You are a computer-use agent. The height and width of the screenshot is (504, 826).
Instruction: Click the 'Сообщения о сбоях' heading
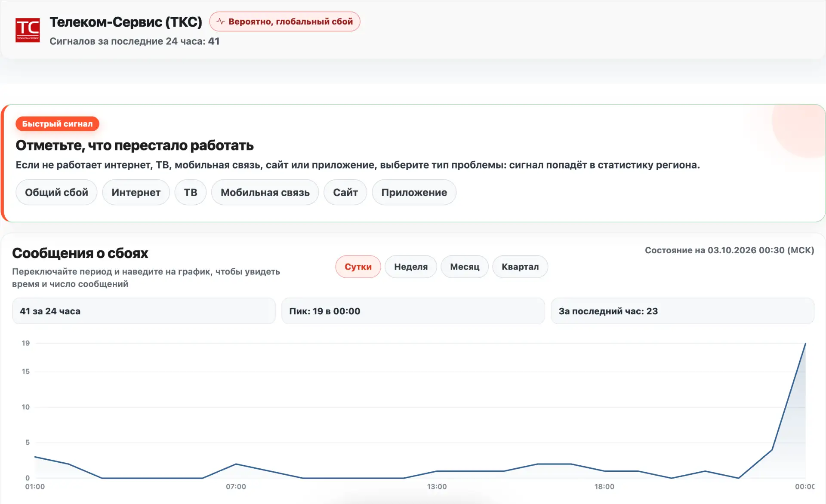80,253
